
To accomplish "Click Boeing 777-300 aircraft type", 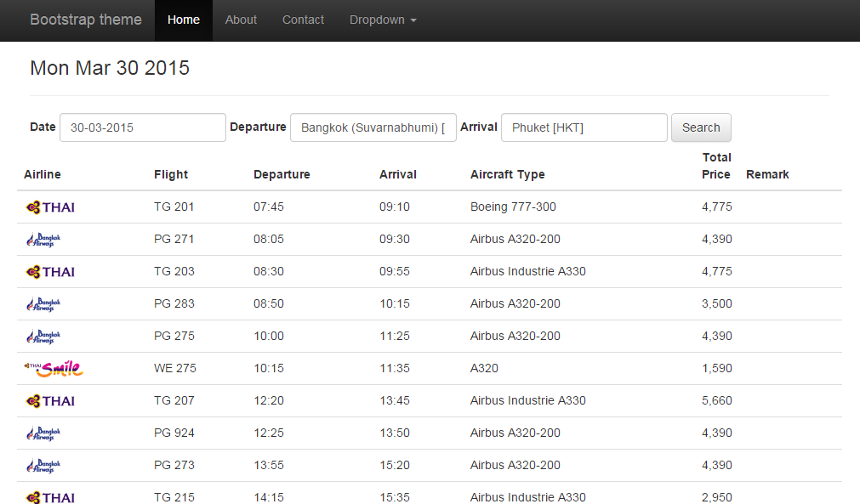I will [514, 207].
